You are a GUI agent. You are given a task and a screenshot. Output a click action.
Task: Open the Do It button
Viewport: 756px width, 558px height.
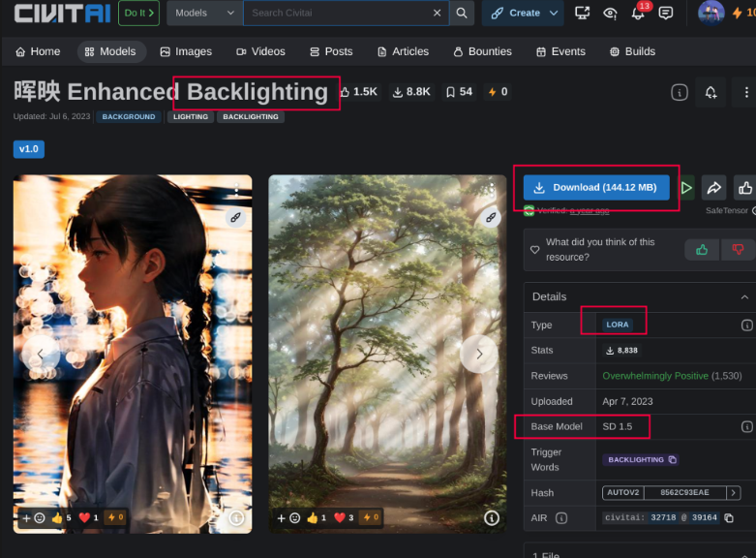coord(138,13)
